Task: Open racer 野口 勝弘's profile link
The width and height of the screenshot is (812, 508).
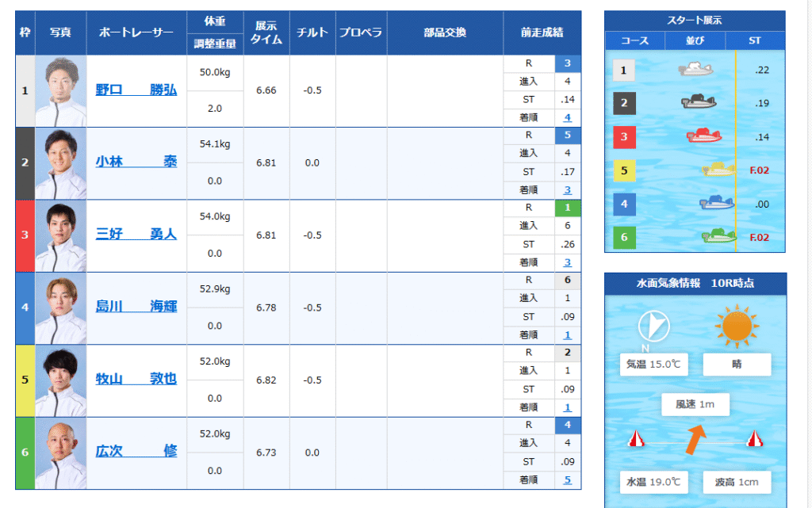Action: tap(136, 90)
